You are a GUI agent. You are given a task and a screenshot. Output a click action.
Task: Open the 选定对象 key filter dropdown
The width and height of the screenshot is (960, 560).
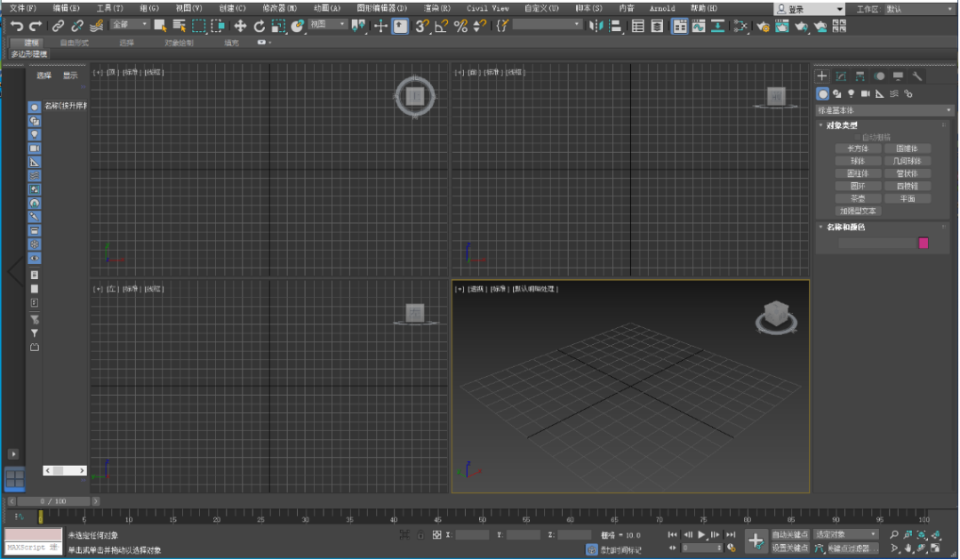click(x=846, y=534)
